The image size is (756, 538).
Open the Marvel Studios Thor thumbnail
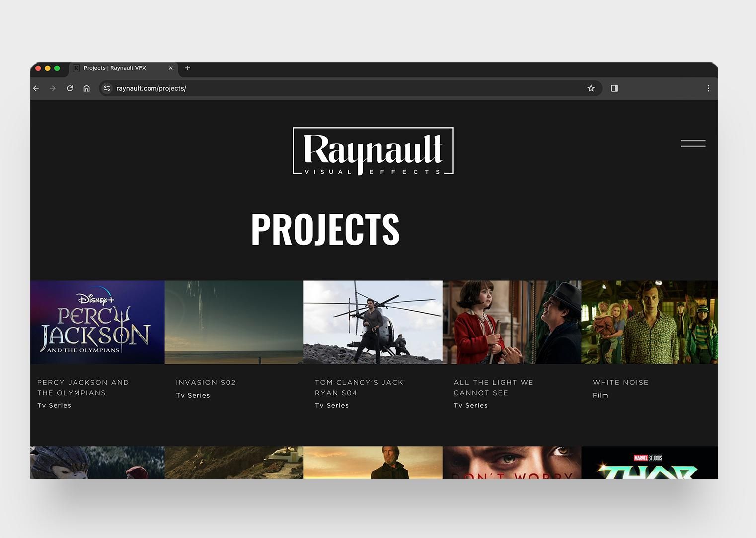[650, 463]
